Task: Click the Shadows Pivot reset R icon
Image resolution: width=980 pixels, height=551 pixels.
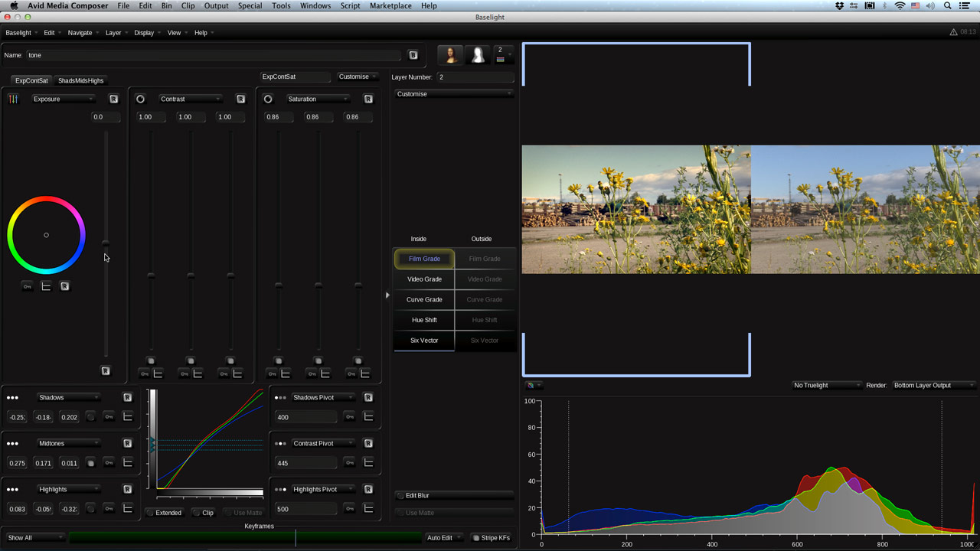Action: coord(368,397)
